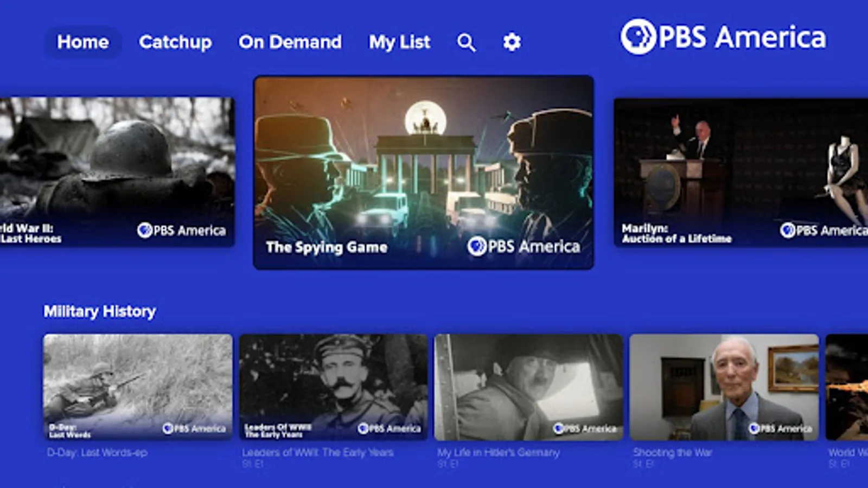Open the D-Day: Last Words thumbnail
The image size is (868, 488).
(138, 387)
